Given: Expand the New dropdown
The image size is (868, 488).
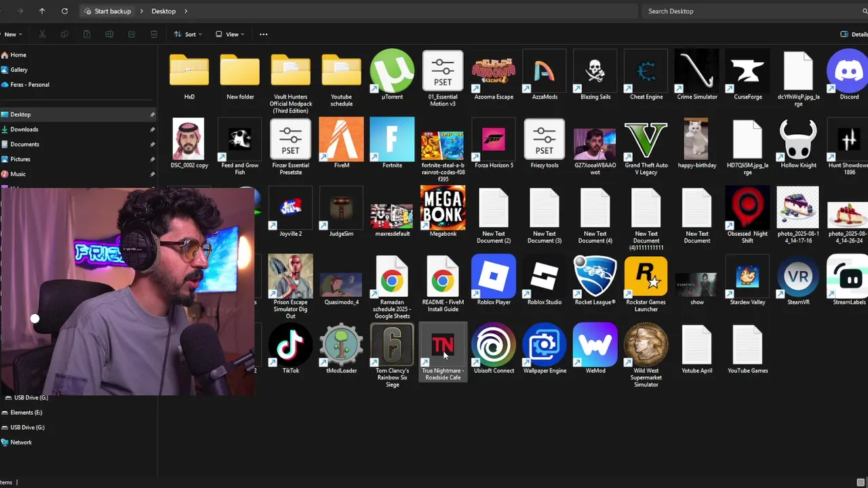Looking at the screenshot, I should pyautogui.click(x=12, y=34).
